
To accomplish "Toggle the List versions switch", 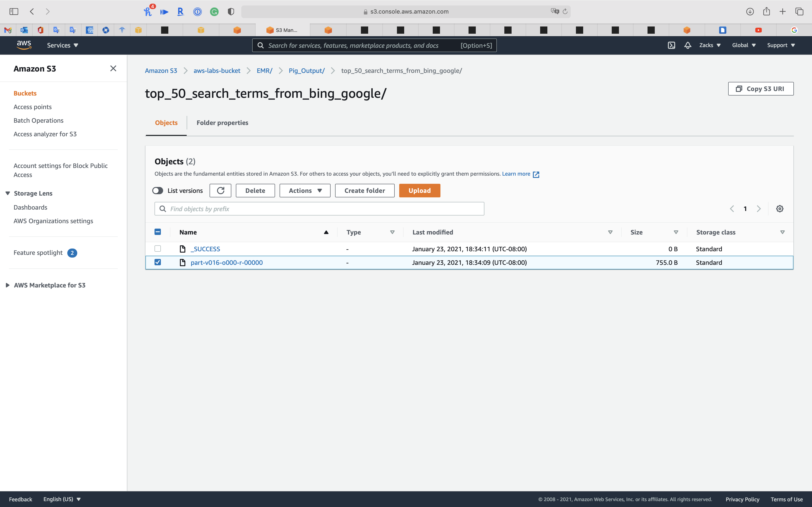I will click(158, 190).
